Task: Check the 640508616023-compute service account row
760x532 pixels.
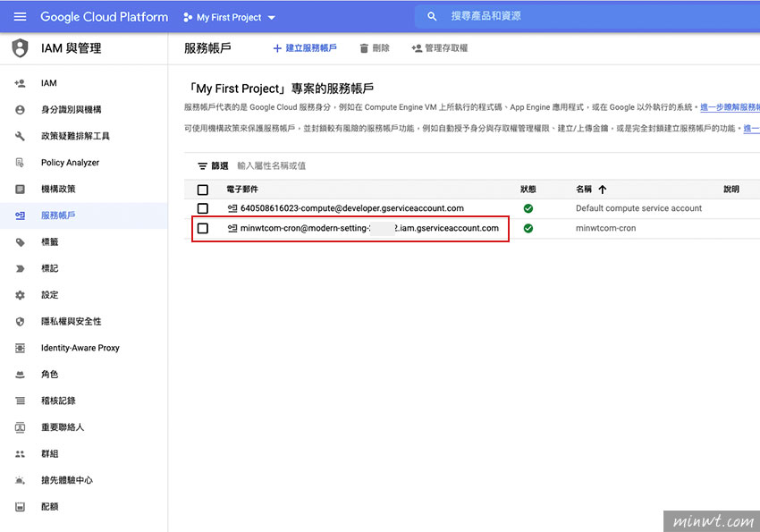Action: coord(203,208)
